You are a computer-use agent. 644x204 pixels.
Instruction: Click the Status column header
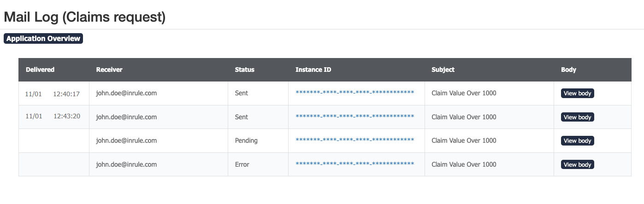tap(244, 70)
